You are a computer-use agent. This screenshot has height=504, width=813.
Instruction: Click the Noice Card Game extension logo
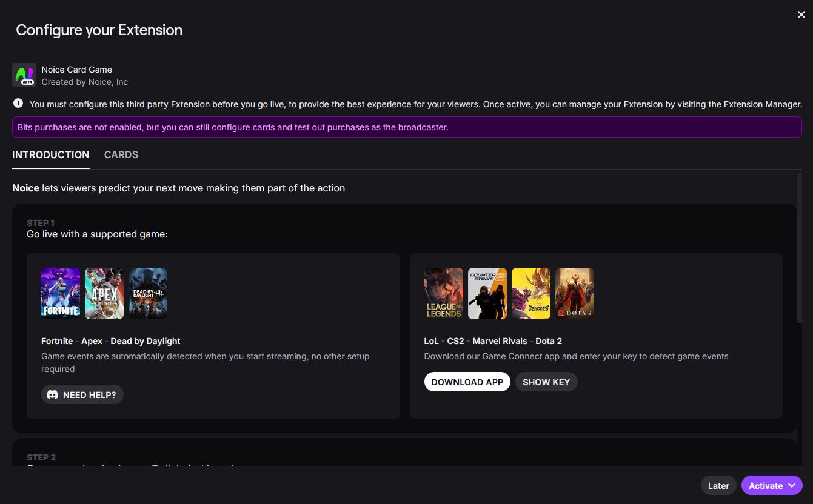tap(24, 76)
